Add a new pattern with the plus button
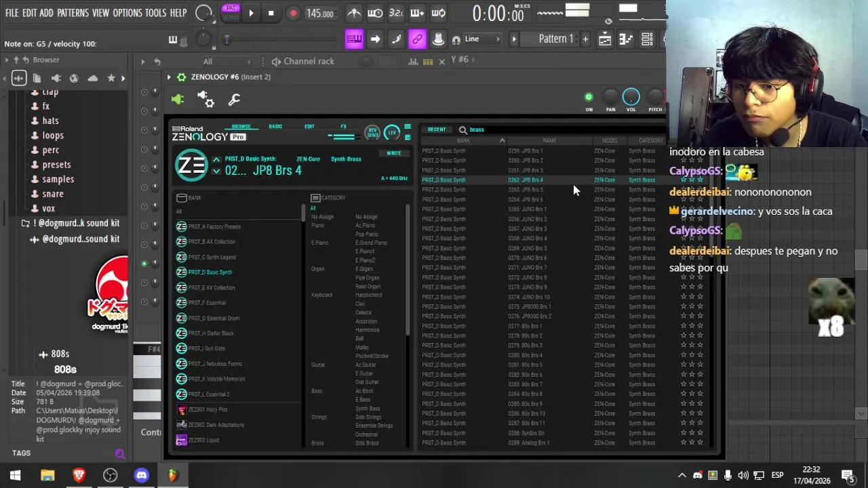 tap(585, 39)
